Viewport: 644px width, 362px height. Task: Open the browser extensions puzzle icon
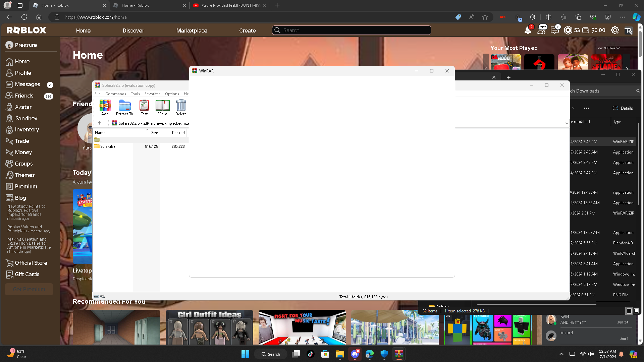pos(532,17)
